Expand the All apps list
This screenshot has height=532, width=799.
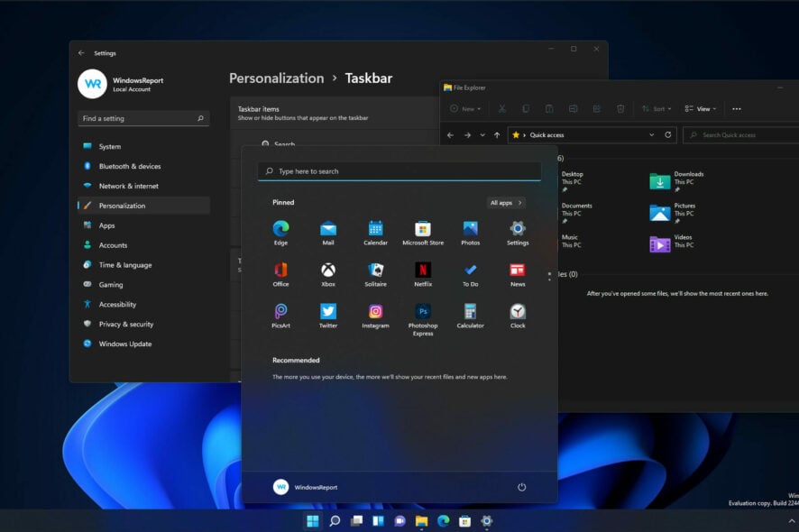pyautogui.click(x=506, y=202)
